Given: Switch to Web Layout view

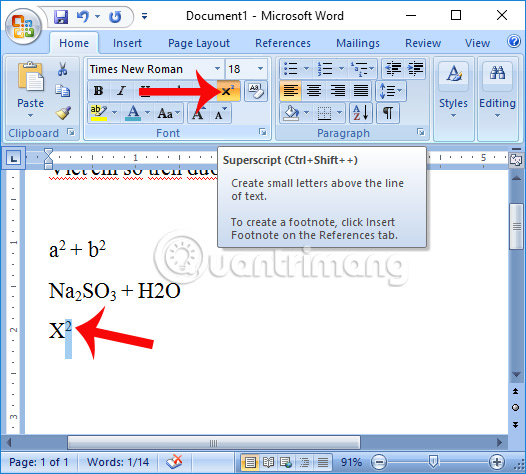Looking at the screenshot, I should pyautogui.click(x=286, y=462).
